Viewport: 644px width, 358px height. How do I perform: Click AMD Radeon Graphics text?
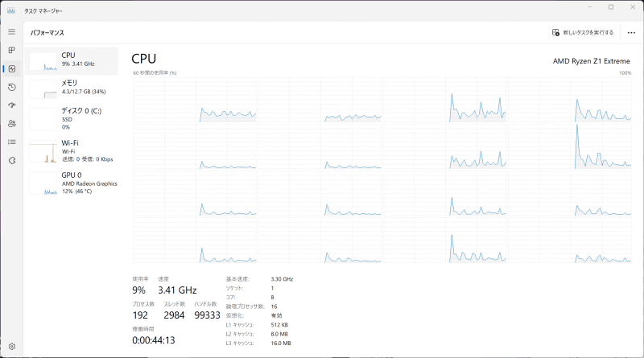89,184
